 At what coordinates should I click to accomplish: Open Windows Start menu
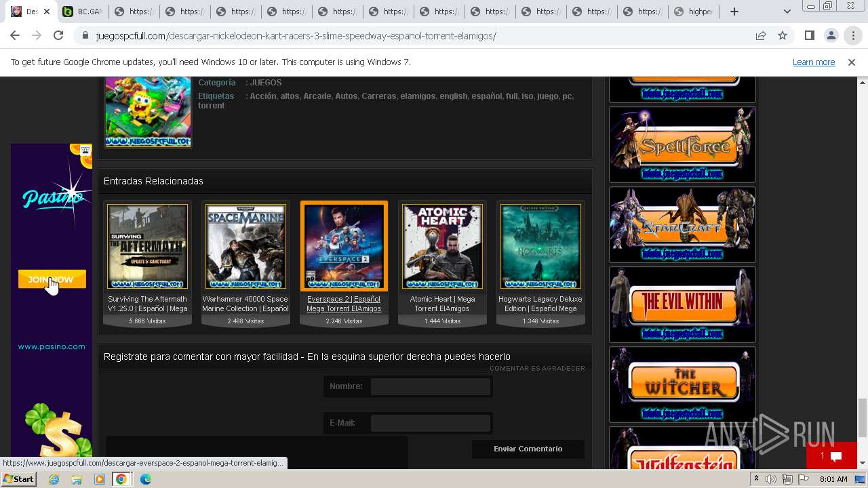coord(18,479)
